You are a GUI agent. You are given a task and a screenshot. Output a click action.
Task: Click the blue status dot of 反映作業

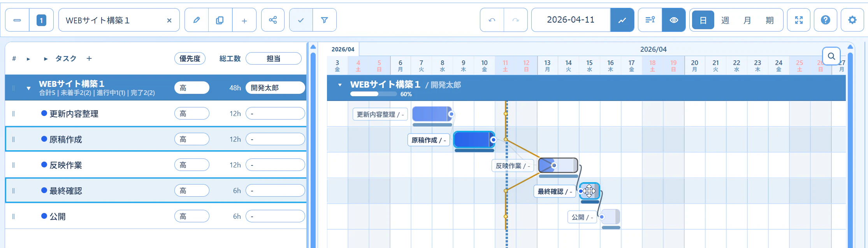pos(44,164)
